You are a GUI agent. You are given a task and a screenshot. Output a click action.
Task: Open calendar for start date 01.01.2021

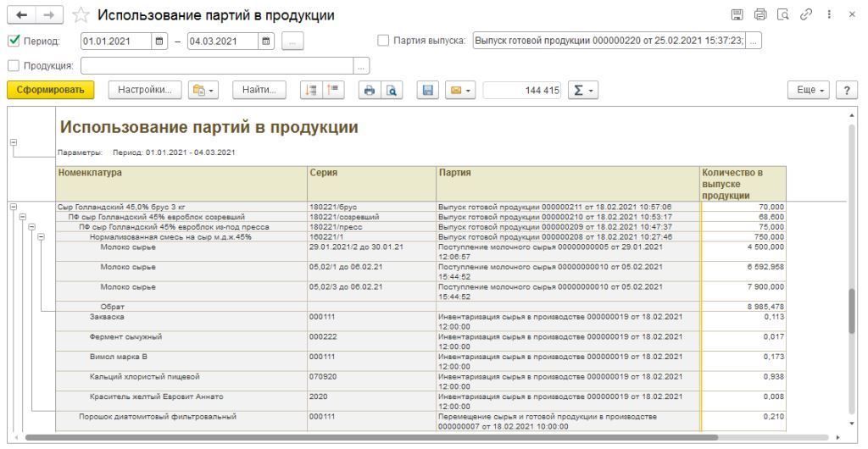point(159,41)
